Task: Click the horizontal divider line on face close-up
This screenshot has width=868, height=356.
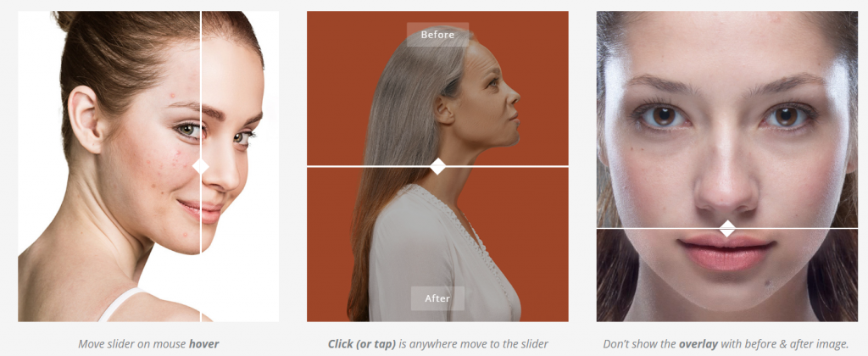Action: 654,228
